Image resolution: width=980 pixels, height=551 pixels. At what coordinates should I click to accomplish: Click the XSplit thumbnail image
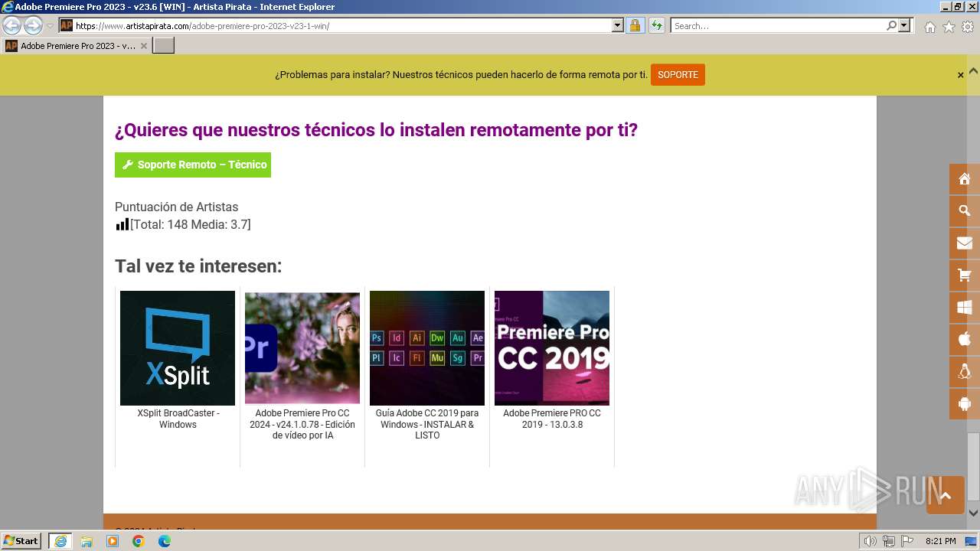[178, 348]
